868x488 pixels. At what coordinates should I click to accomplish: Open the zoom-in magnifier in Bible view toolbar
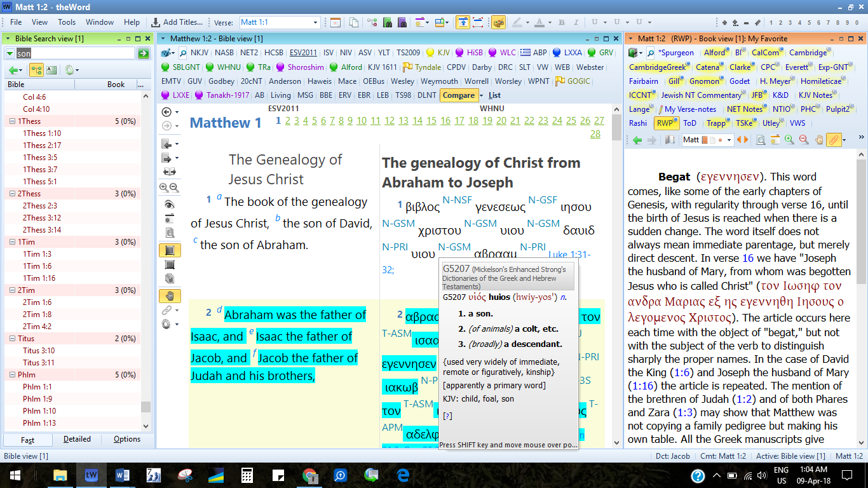(162, 187)
